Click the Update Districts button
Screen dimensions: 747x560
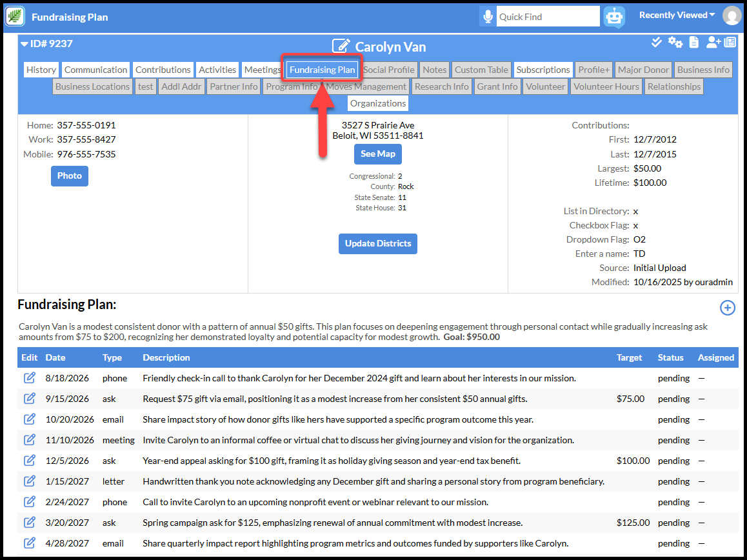[378, 243]
